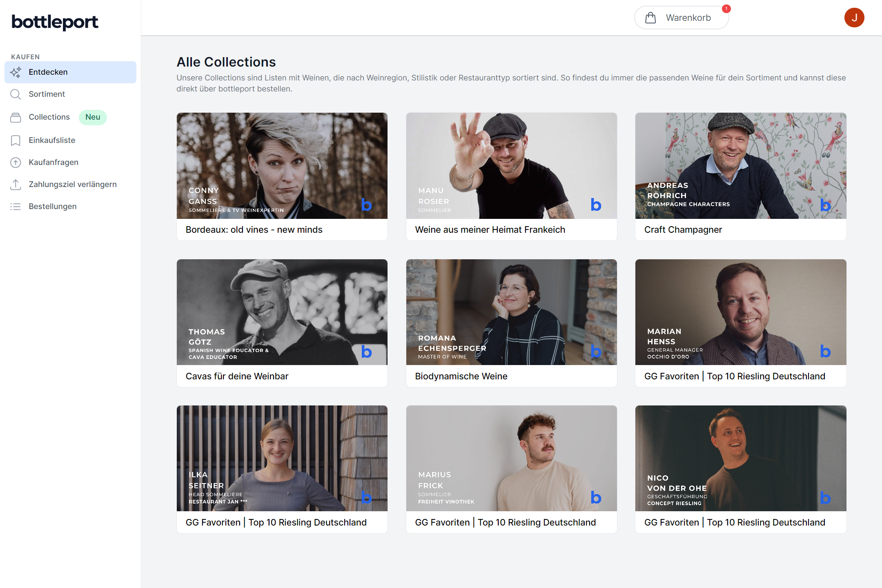This screenshot has width=882, height=588.
Task: Open Einkaufsliste in sidebar
Action: [70, 140]
